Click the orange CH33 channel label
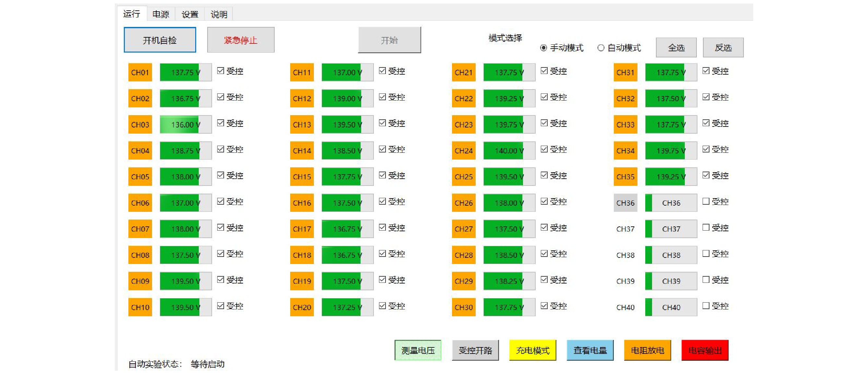Screen dimensions: 868x373 point(625,124)
